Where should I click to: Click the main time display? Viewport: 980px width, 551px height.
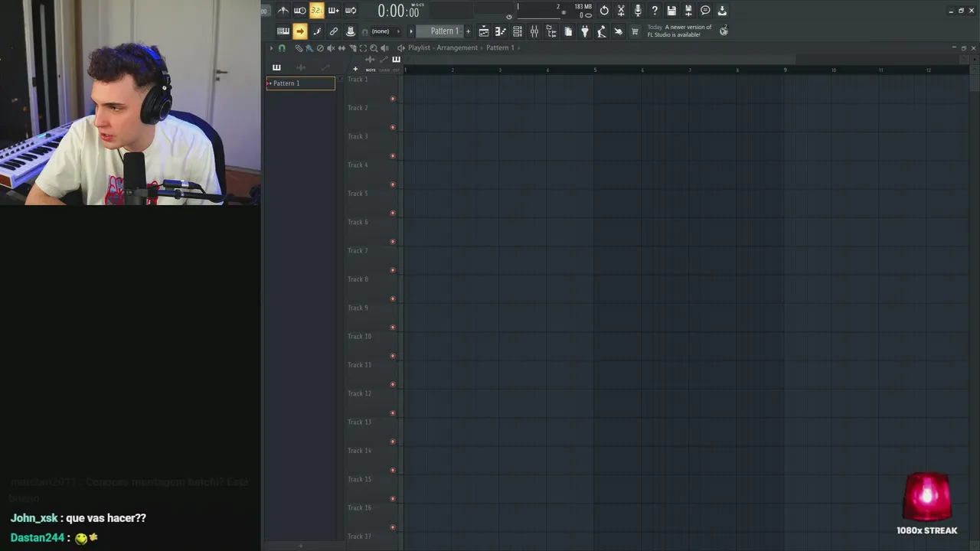coord(398,11)
